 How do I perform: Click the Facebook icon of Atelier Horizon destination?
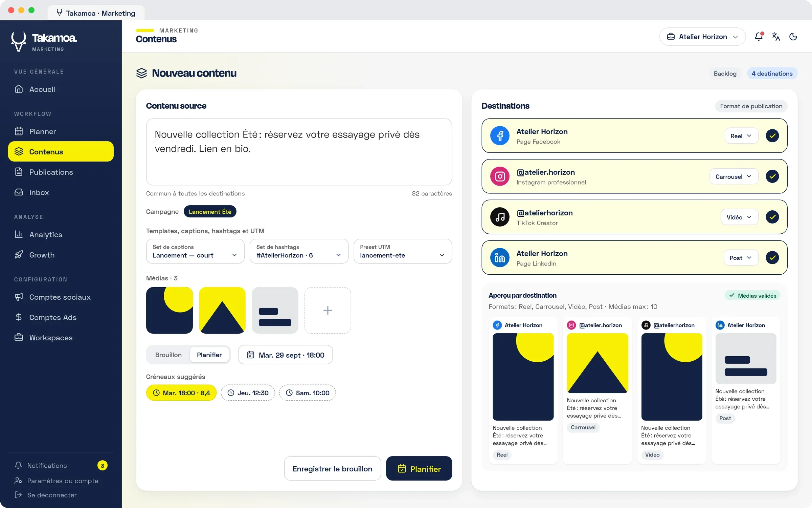click(500, 135)
